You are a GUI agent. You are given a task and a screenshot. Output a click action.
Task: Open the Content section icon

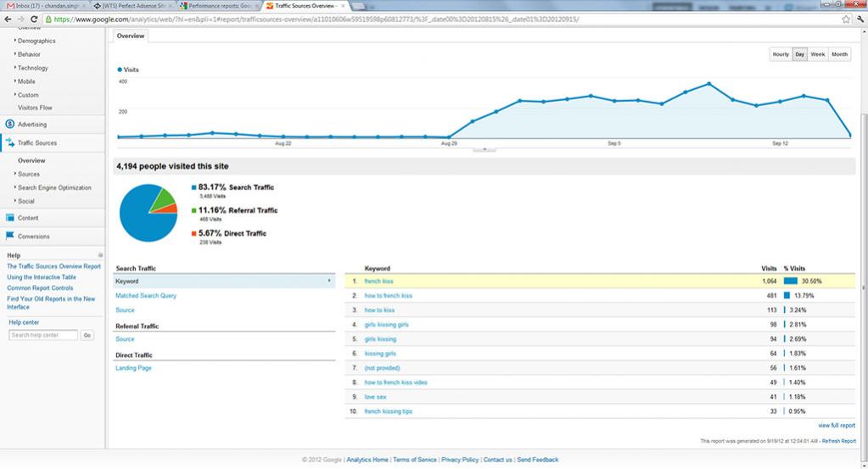pyautogui.click(x=9, y=217)
